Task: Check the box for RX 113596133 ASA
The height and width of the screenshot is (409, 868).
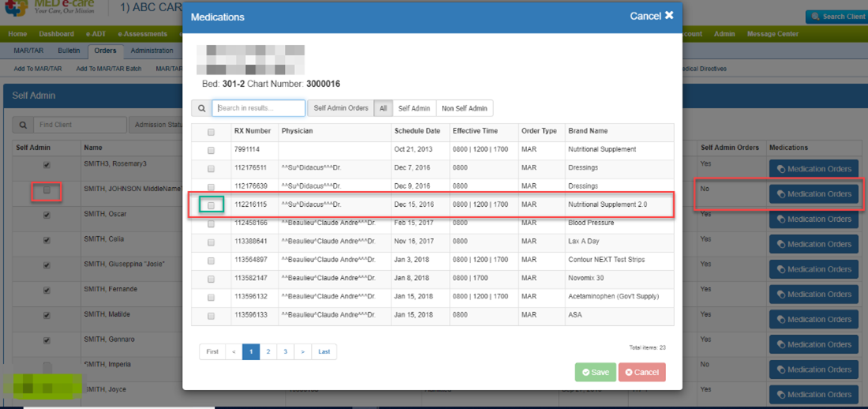Action: [211, 315]
